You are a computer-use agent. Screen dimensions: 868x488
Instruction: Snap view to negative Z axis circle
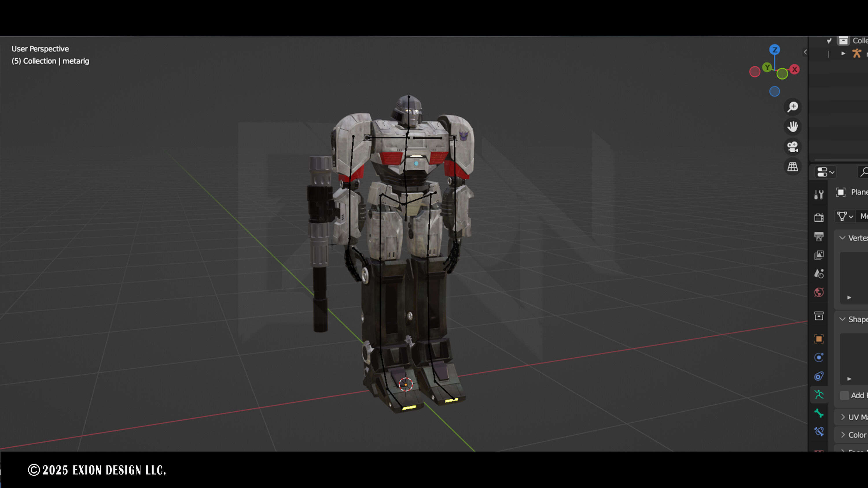tap(775, 92)
